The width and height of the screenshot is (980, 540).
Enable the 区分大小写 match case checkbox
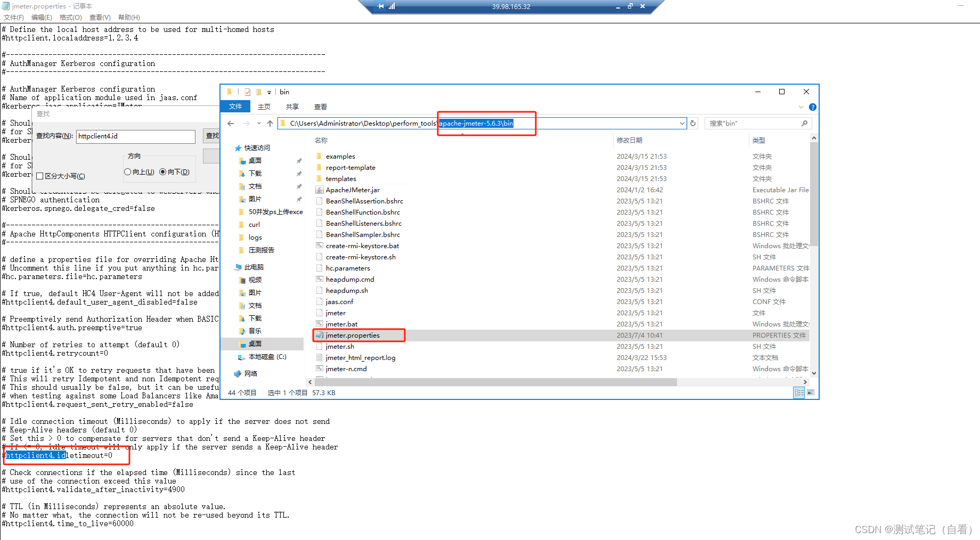coord(40,176)
